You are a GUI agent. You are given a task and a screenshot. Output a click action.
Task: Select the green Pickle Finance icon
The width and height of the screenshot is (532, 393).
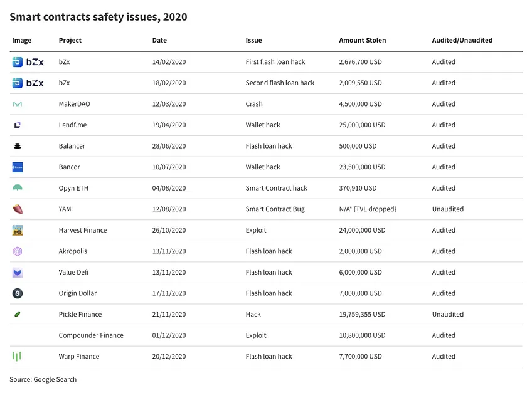pos(18,314)
